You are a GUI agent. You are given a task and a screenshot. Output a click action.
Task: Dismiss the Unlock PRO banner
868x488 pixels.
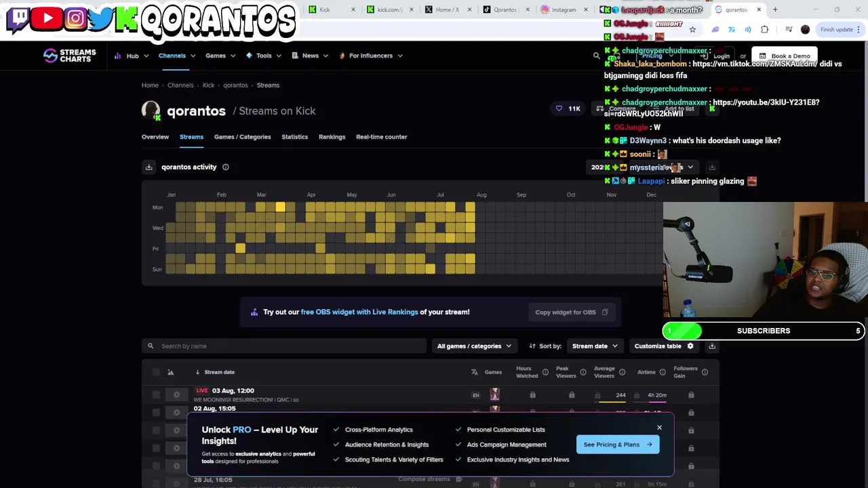659,428
